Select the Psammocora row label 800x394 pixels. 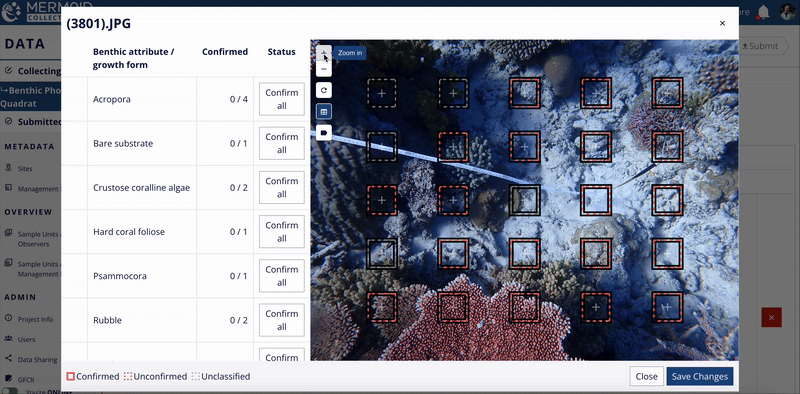[x=119, y=276]
